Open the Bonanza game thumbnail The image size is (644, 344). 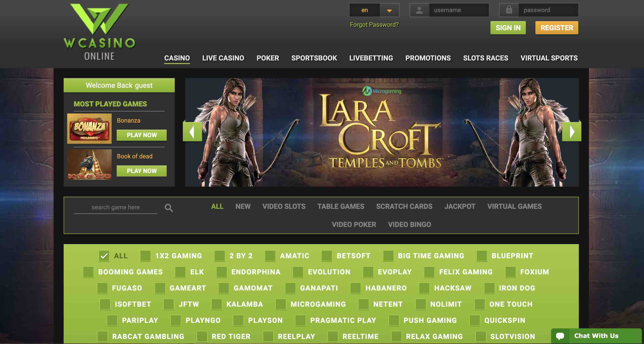click(89, 129)
